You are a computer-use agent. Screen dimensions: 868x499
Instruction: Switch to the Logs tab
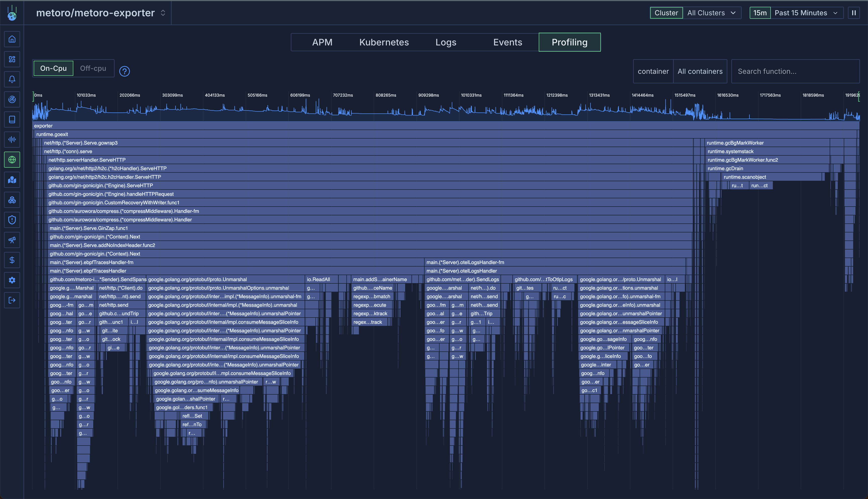(446, 42)
